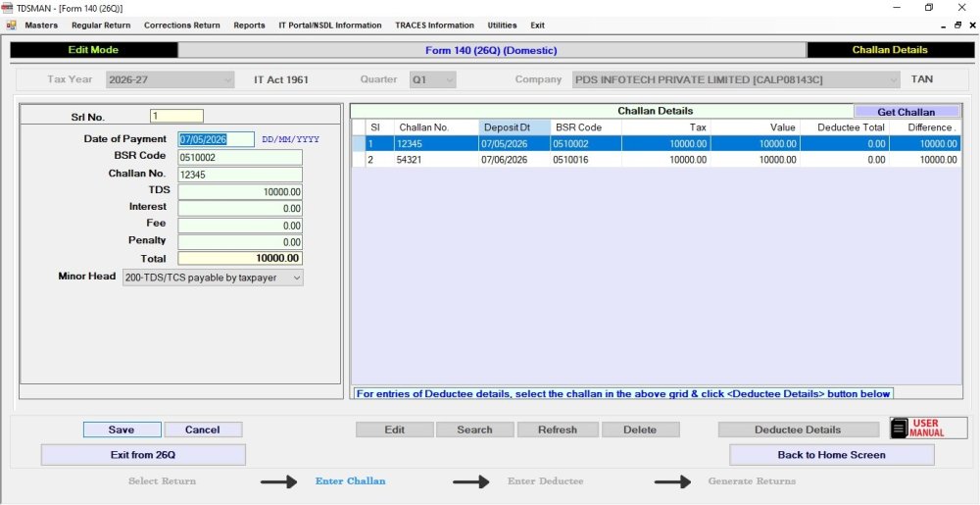Expand the Quarter Q1 dropdown
The height and width of the screenshot is (505, 980).
coord(449,80)
